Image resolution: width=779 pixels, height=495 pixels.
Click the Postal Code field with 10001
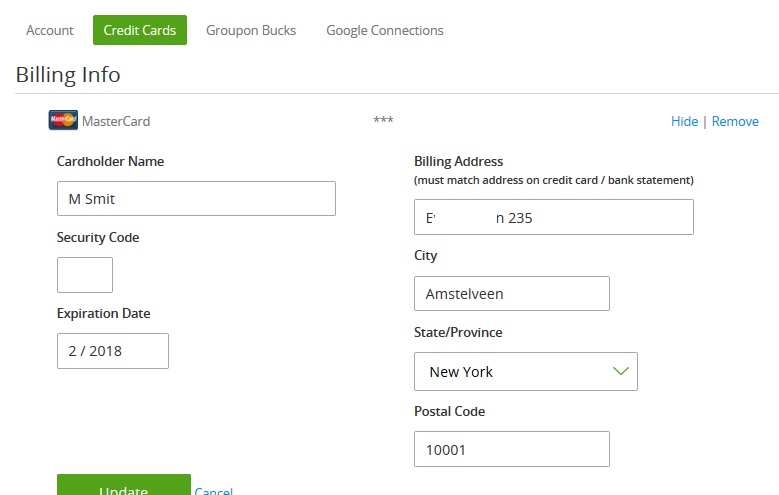tap(511, 449)
